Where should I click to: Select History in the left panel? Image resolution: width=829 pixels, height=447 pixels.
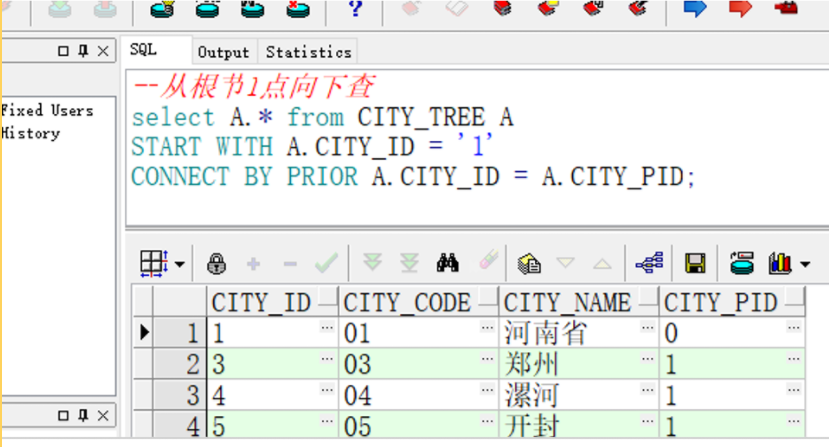click(30, 133)
